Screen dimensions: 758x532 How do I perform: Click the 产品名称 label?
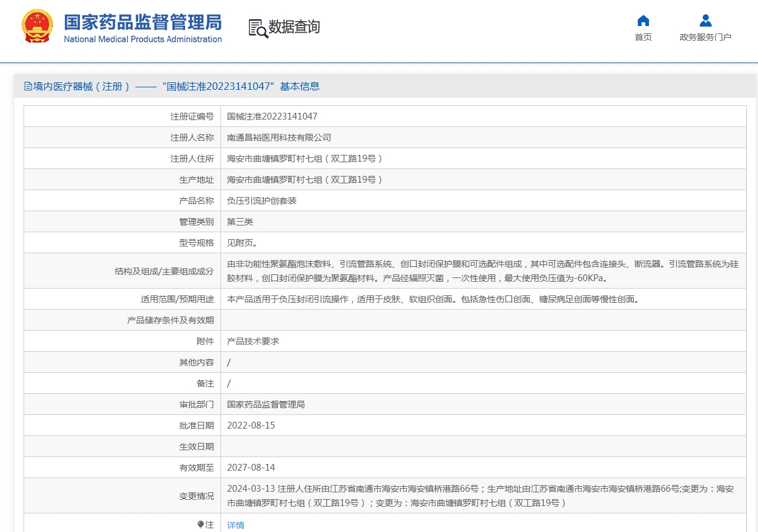click(x=196, y=201)
